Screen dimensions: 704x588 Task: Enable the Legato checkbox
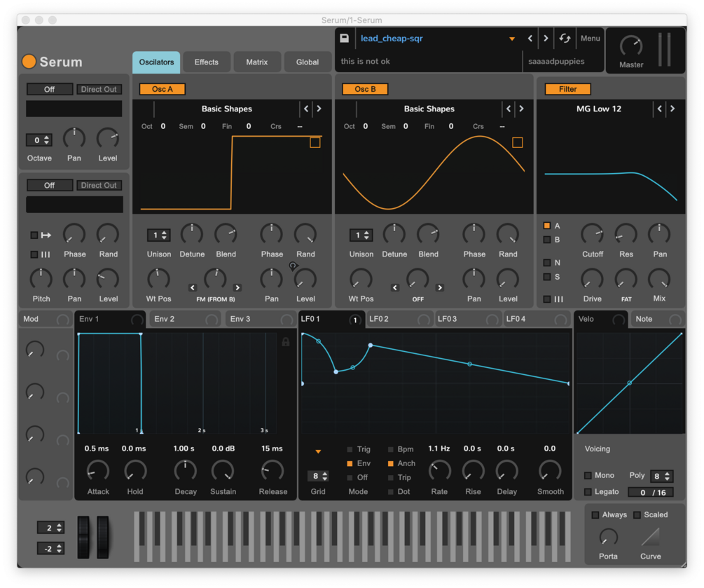(x=588, y=492)
